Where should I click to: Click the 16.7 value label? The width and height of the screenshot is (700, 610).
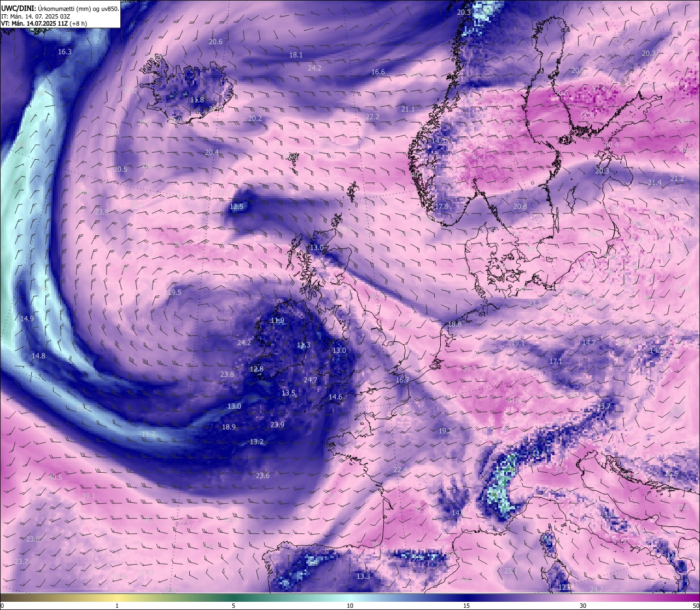pyautogui.click(x=402, y=380)
